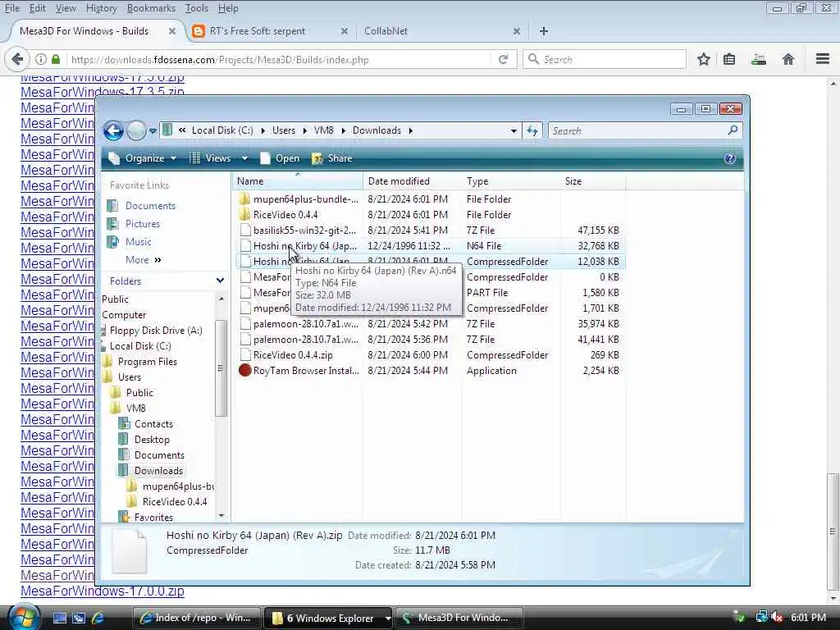Click the browser search field
This screenshot has width=840, height=630.
[605, 59]
